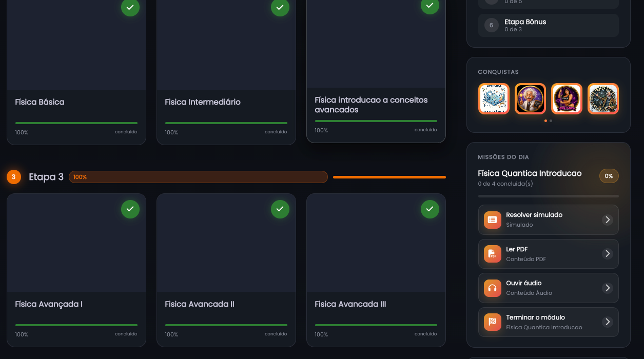
Task: Click the Física Básica green progress bar
Action: click(76, 123)
